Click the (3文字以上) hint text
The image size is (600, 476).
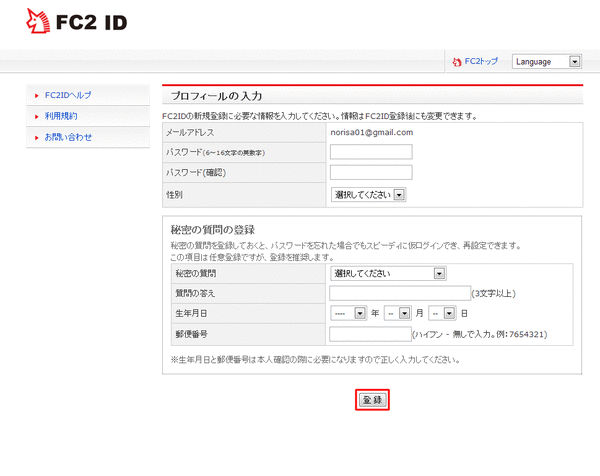[494, 293]
